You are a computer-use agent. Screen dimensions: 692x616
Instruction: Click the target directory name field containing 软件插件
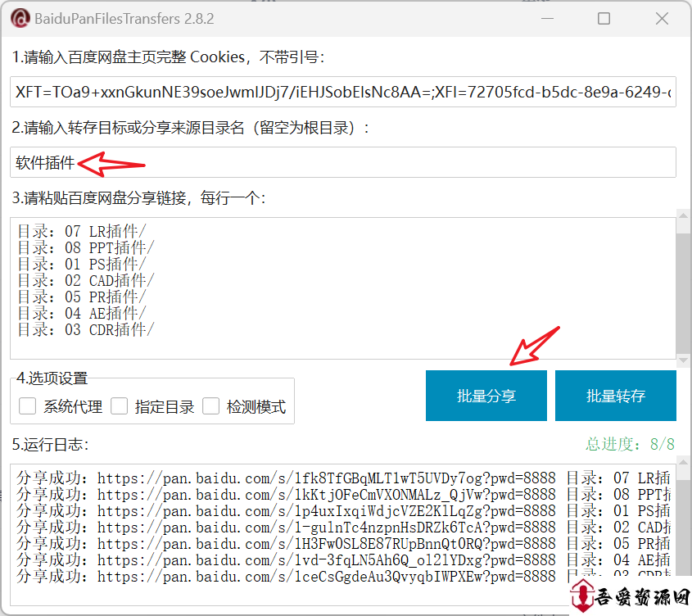pos(343,162)
